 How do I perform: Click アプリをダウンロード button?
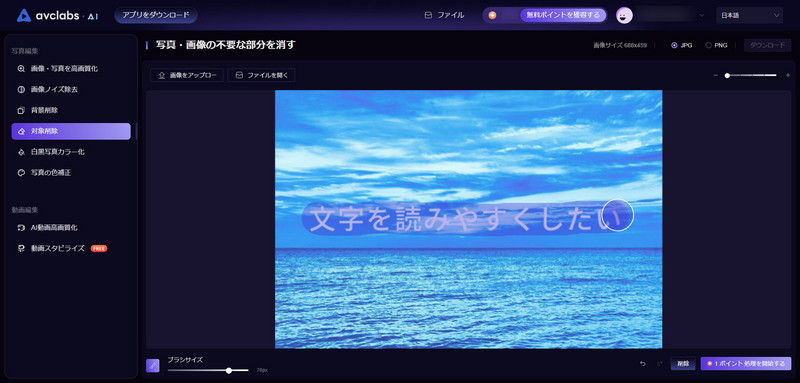point(156,15)
